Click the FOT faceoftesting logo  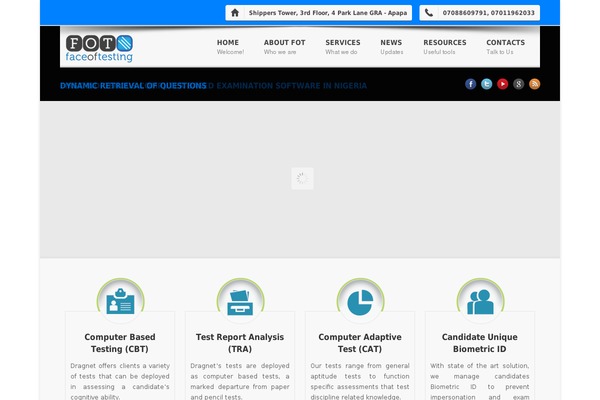point(99,48)
